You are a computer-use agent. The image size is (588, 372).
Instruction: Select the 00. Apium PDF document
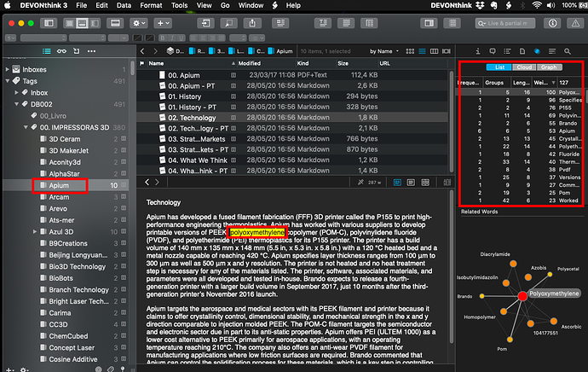(x=292, y=75)
